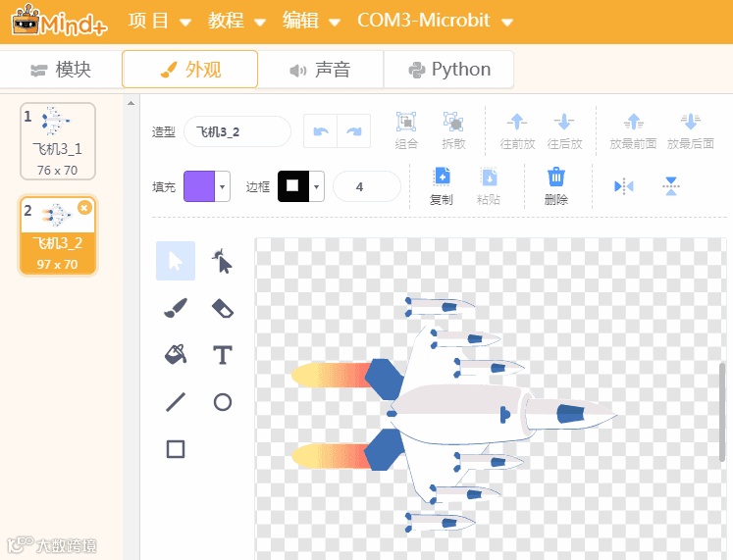Click the 组合 group icon
Screen dimensions: 733x560
(406, 130)
